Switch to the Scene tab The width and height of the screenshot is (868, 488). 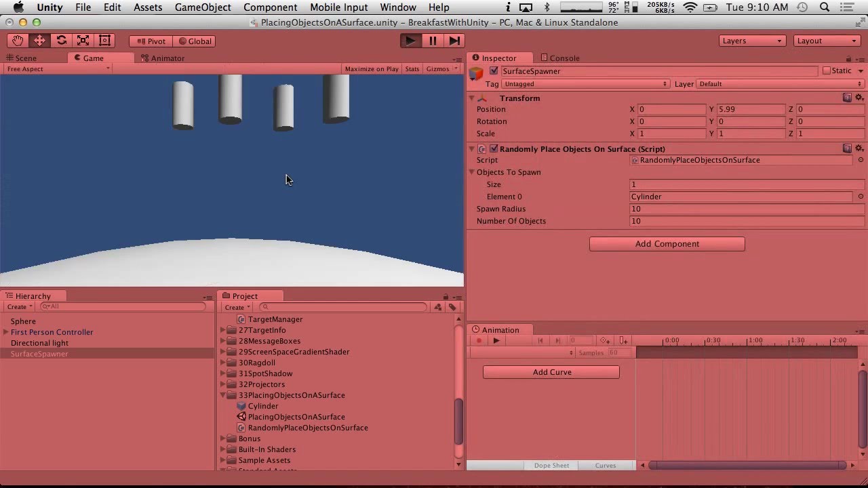coord(22,58)
